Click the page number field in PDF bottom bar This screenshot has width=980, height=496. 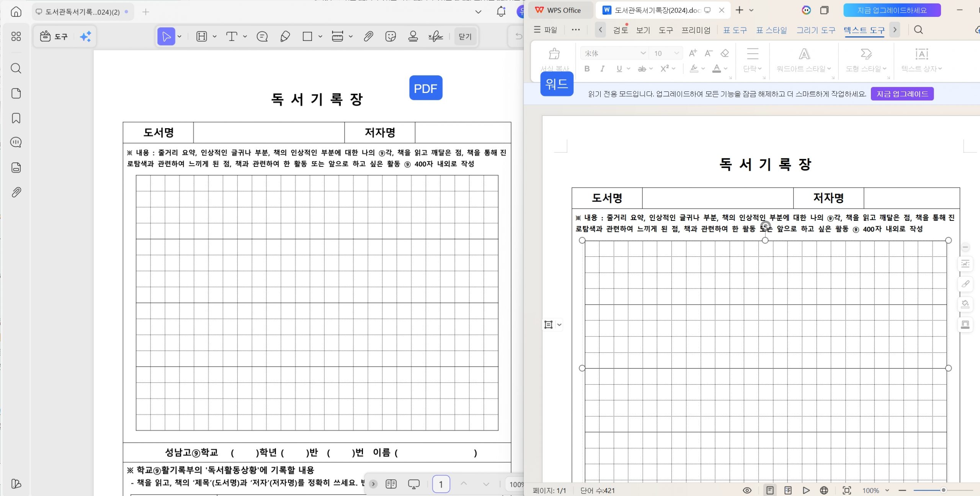(441, 484)
